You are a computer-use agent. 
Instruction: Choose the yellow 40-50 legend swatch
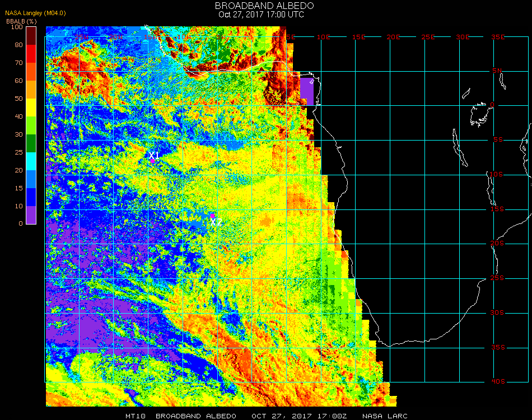(31, 108)
